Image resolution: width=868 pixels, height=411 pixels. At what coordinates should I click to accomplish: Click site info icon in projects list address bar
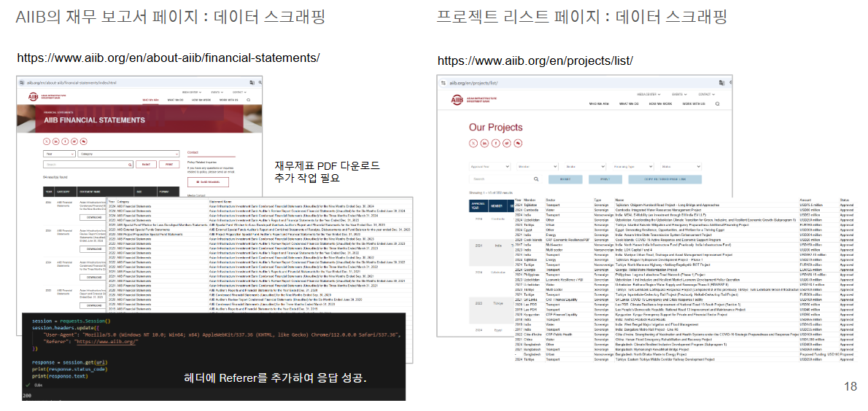pos(443,83)
